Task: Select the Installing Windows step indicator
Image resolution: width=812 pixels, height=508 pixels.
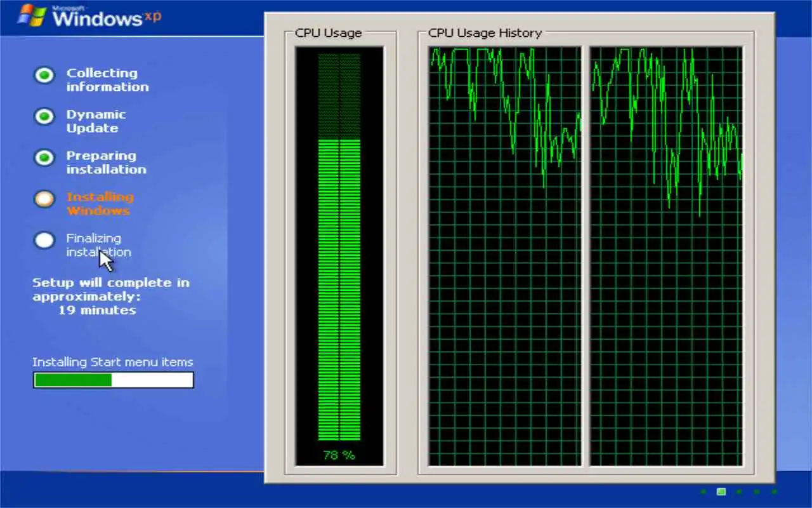Action: click(44, 199)
